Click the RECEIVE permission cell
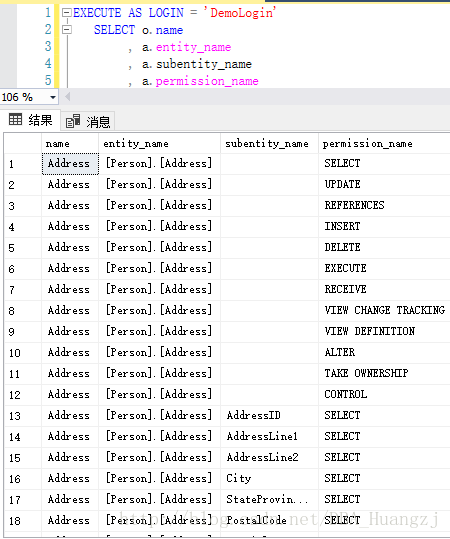This screenshot has height=539, width=450. [x=384, y=289]
